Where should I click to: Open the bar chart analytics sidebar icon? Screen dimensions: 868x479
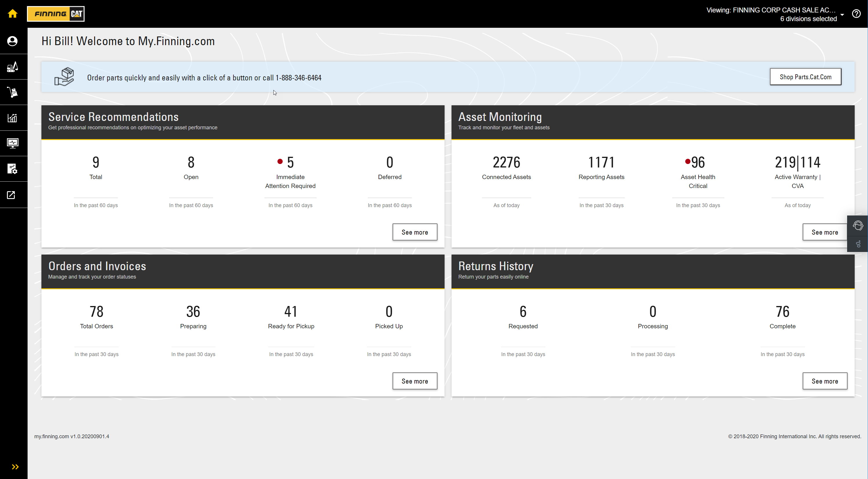12,118
